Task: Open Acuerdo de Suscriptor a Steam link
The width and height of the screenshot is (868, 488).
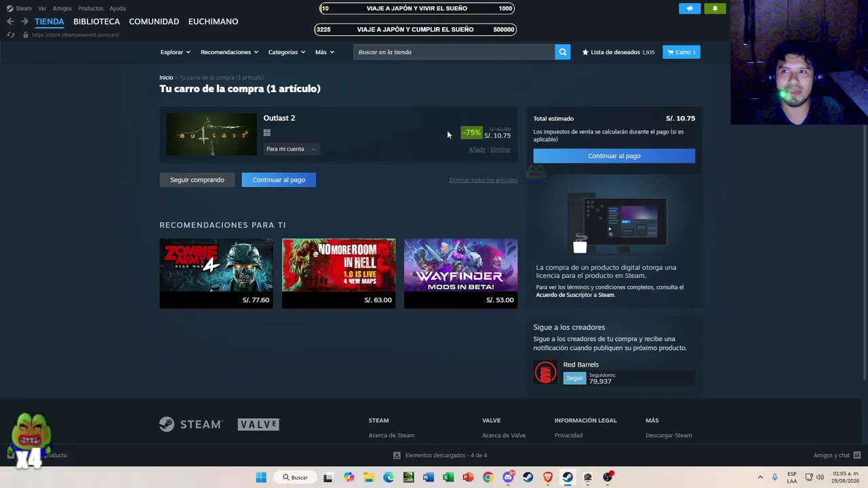Action: click(575, 295)
